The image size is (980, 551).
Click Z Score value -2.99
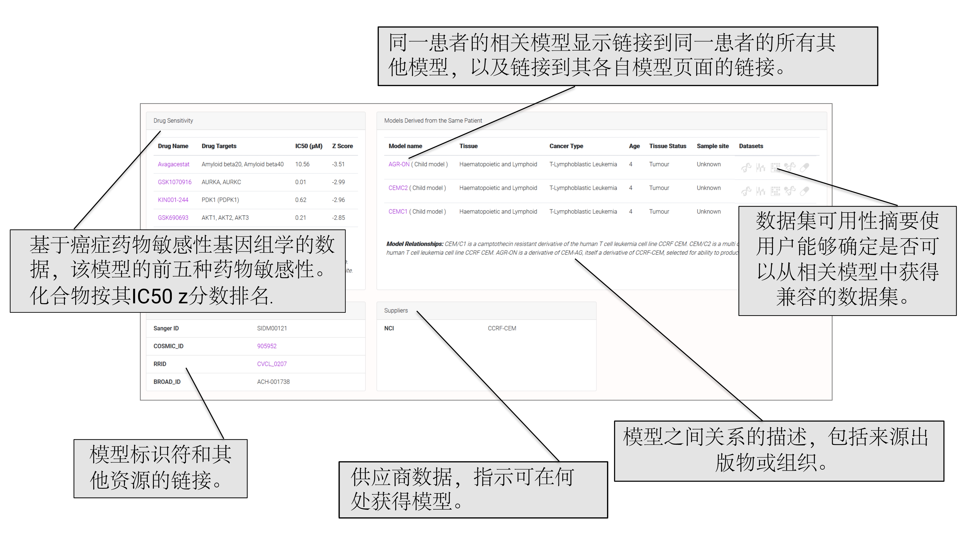coord(338,182)
